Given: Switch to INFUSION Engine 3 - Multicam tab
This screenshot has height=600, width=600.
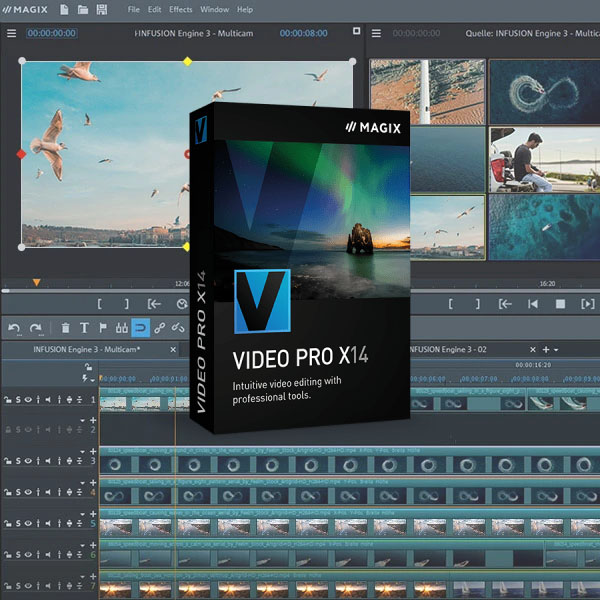Looking at the screenshot, I should (x=86, y=349).
